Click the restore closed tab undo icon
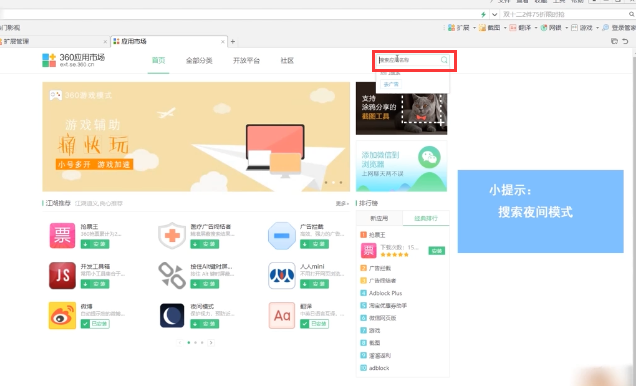This screenshot has height=386, width=636. 625,41
